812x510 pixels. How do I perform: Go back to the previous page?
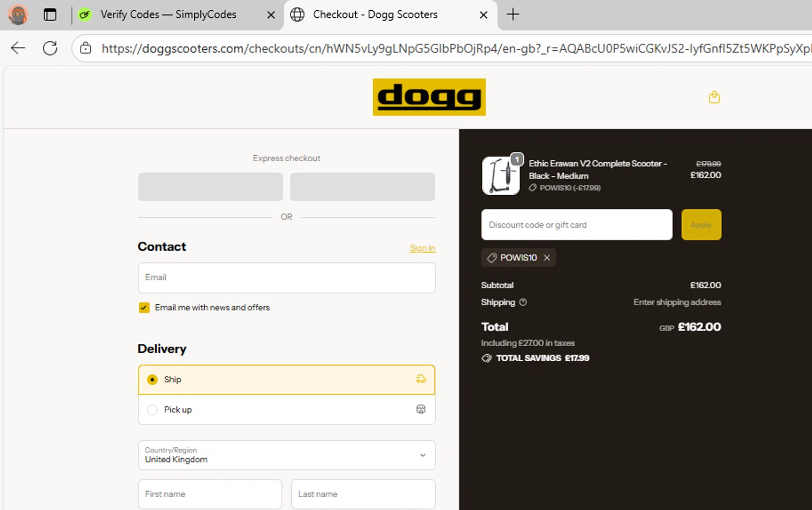click(18, 48)
